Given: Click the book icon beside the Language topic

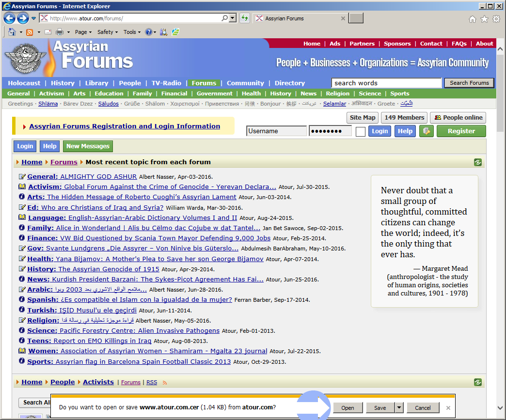Looking at the screenshot, I should point(22,218).
